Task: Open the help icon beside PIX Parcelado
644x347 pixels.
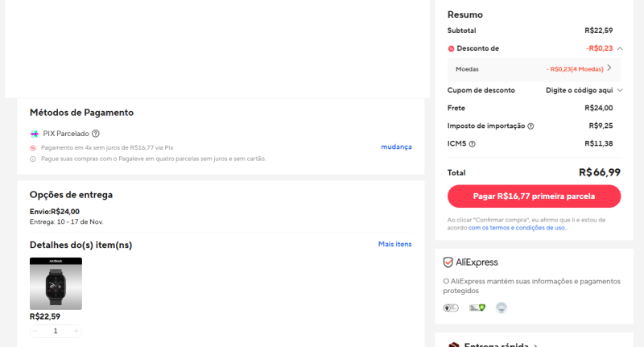Action: pos(96,134)
